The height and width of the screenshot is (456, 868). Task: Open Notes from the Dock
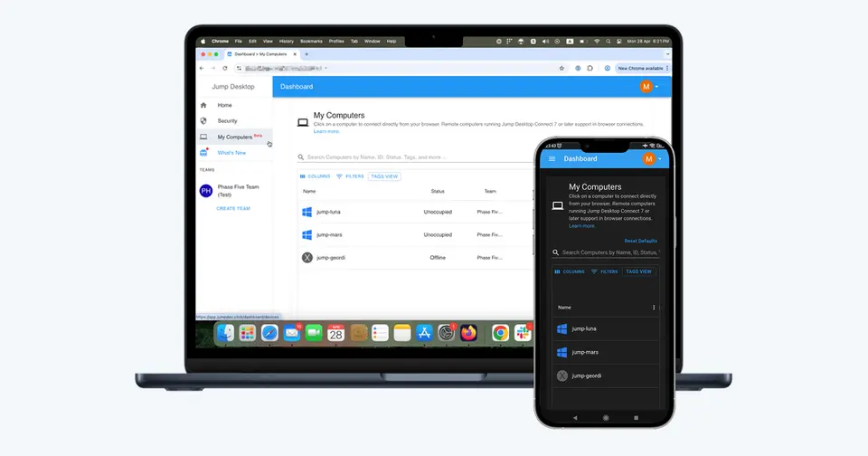pos(402,333)
